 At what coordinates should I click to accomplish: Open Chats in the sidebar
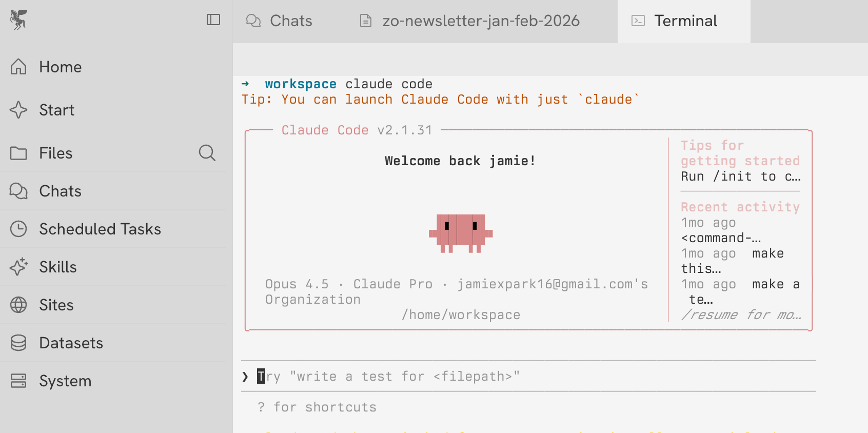point(61,191)
